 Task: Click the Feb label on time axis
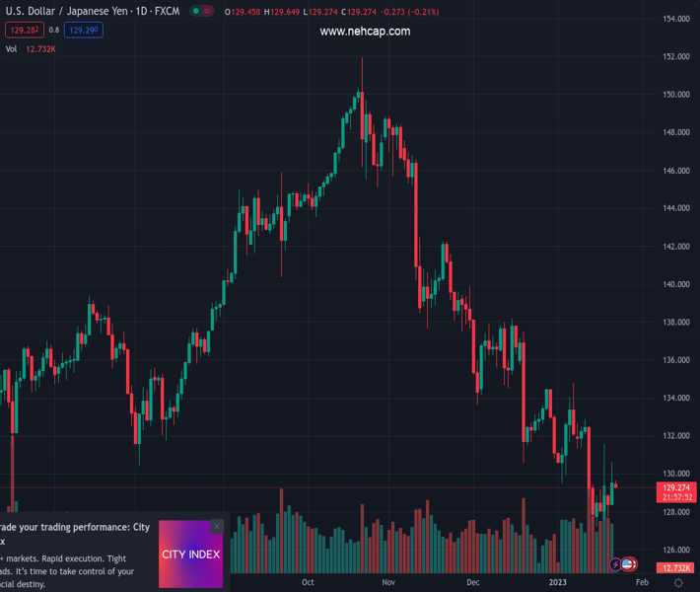642,583
